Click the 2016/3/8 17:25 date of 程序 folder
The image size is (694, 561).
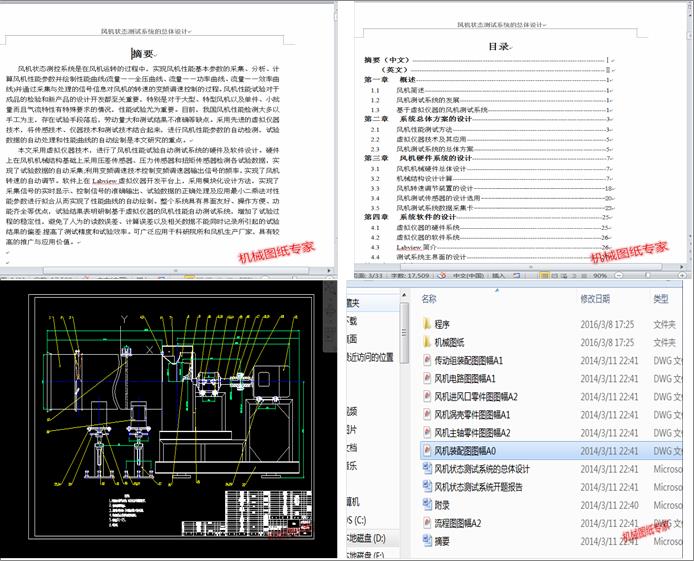[x=607, y=324]
